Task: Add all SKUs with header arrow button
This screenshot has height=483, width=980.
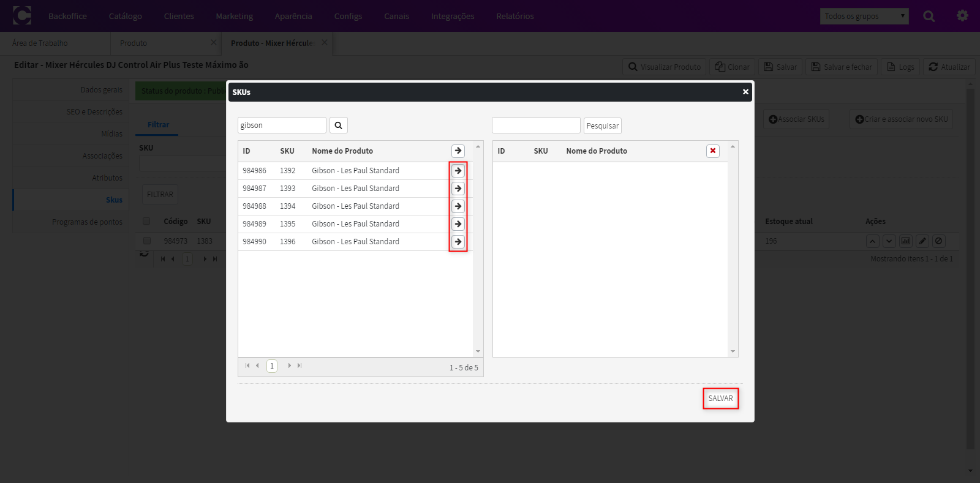Action: point(458,151)
